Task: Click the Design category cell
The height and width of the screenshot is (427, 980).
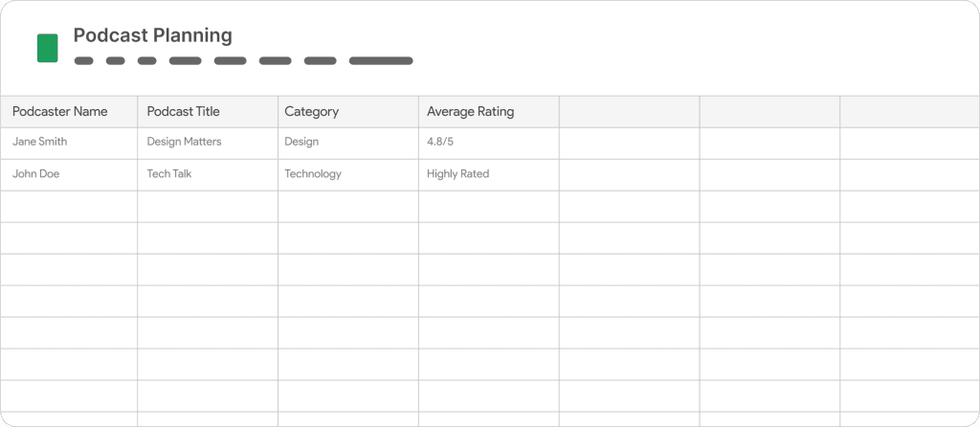Action: [348, 144]
